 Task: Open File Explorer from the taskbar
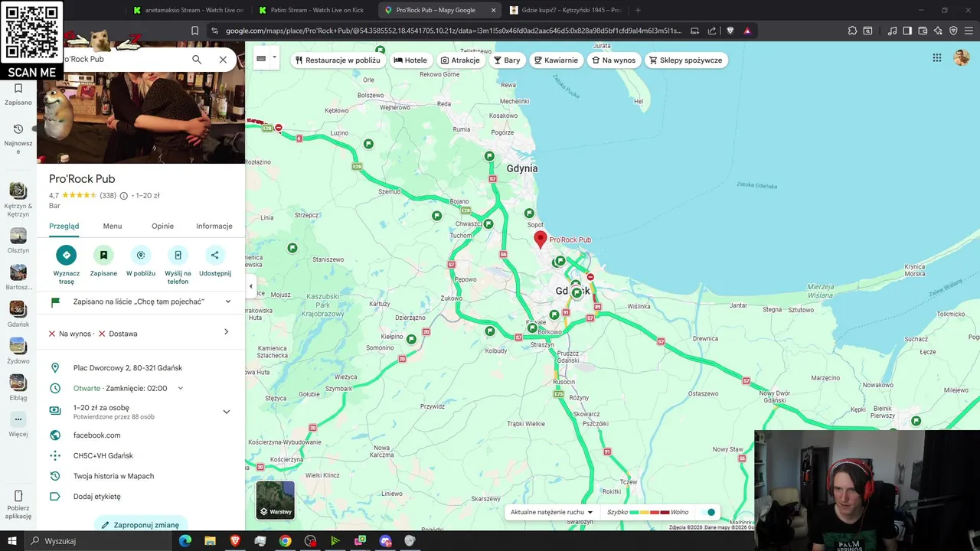click(210, 541)
